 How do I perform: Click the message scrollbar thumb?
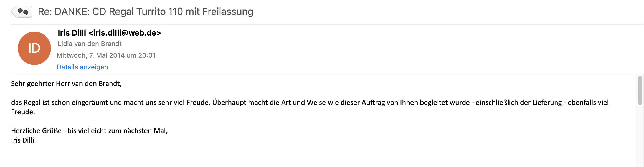(x=640, y=90)
